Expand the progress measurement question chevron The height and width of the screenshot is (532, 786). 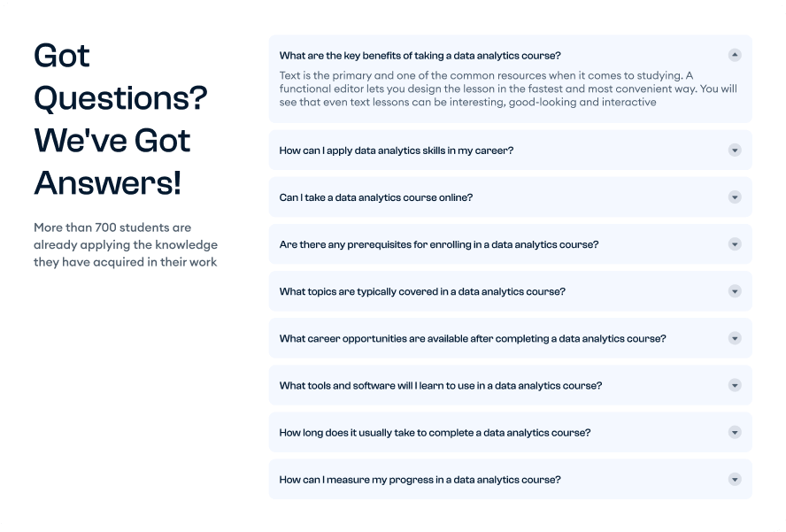(735, 479)
